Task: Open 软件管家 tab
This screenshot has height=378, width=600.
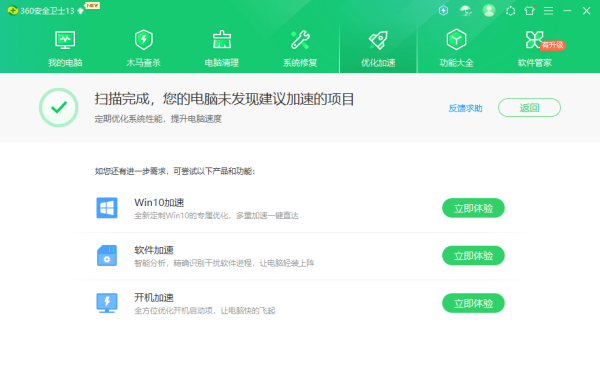Action: click(x=535, y=49)
